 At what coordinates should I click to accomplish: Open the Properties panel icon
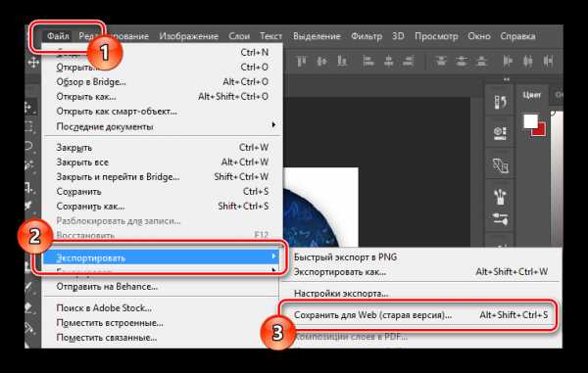click(500, 133)
